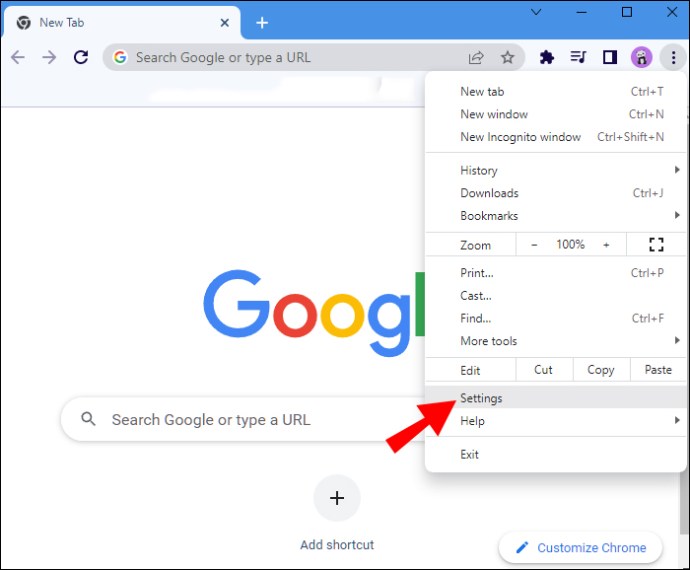
Task: Expand the History submenu
Action: point(555,170)
